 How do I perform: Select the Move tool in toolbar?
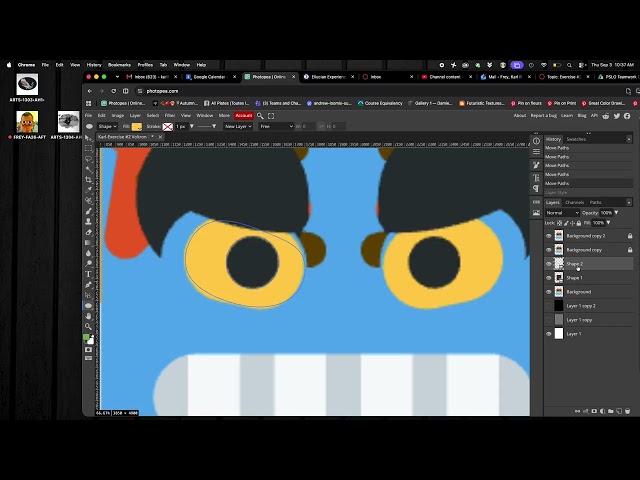[x=88, y=138]
